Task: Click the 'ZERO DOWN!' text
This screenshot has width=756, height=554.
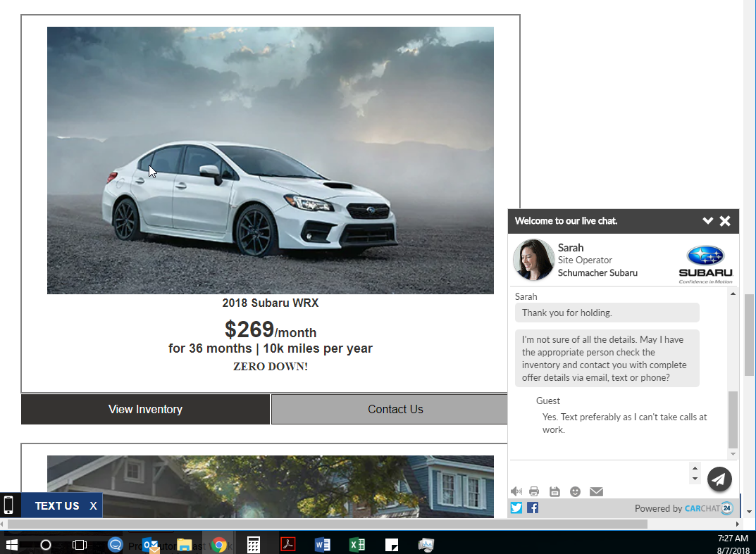Action: [x=271, y=367]
